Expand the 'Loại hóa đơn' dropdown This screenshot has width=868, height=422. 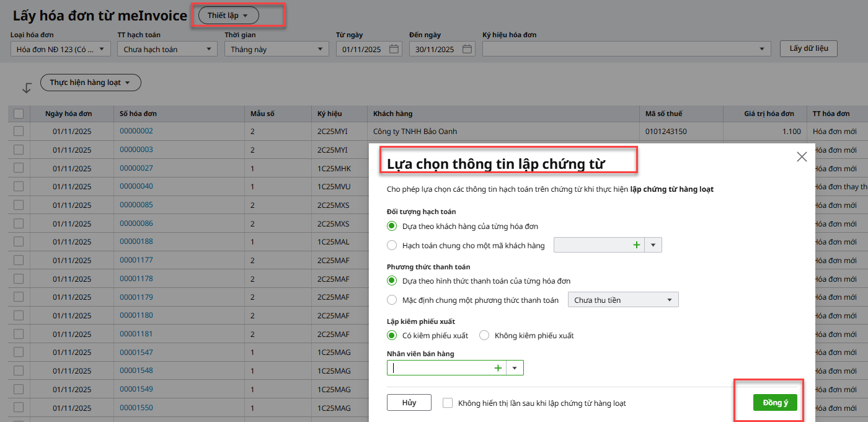(x=61, y=49)
